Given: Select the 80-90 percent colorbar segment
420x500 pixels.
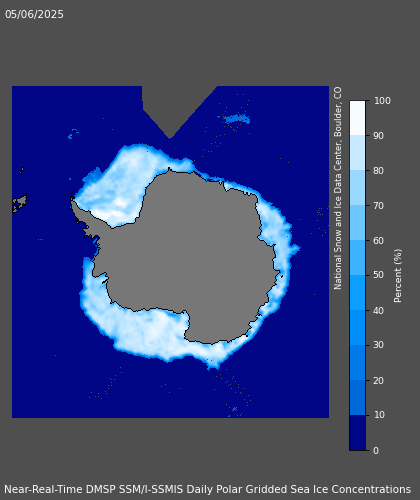Looking at the screenshot, I should (x=357, y=153).
